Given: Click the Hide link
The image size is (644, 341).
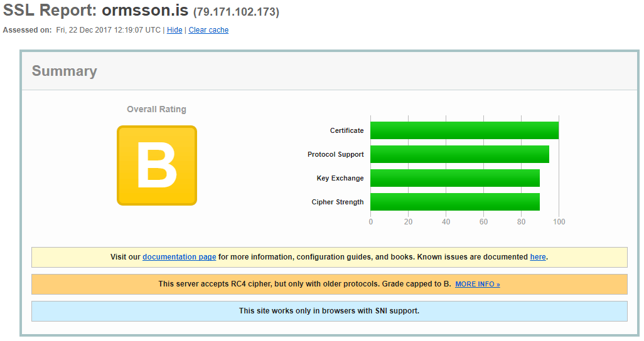Looking at the screenshot, I should [174, 30].
